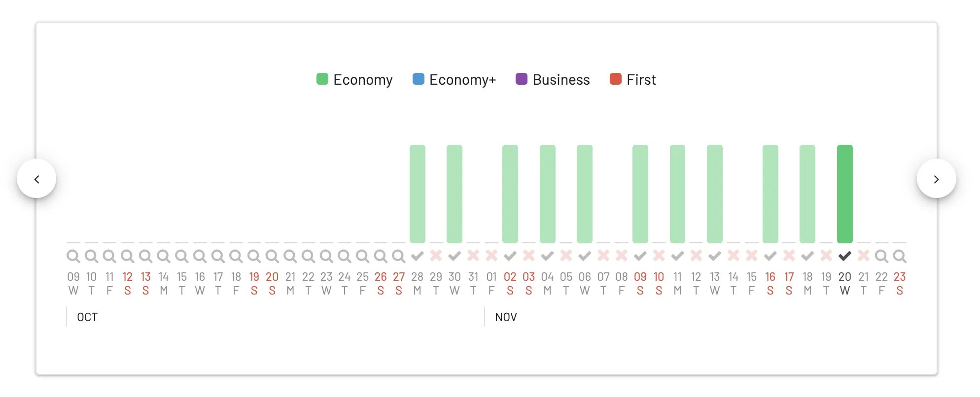Click the search magnifier for Oct 27
980x397 pixels.
tap(399, 256)
